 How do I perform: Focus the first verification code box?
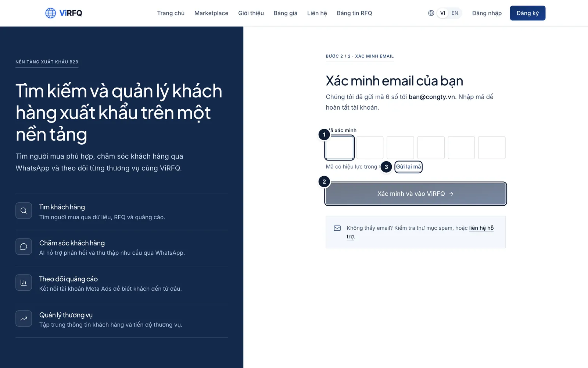(x=340, y=148)
